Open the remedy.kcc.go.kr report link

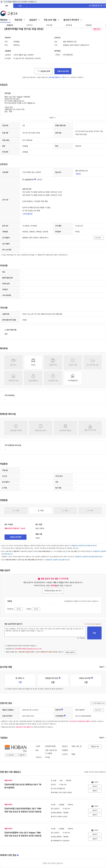click(28, 649)
